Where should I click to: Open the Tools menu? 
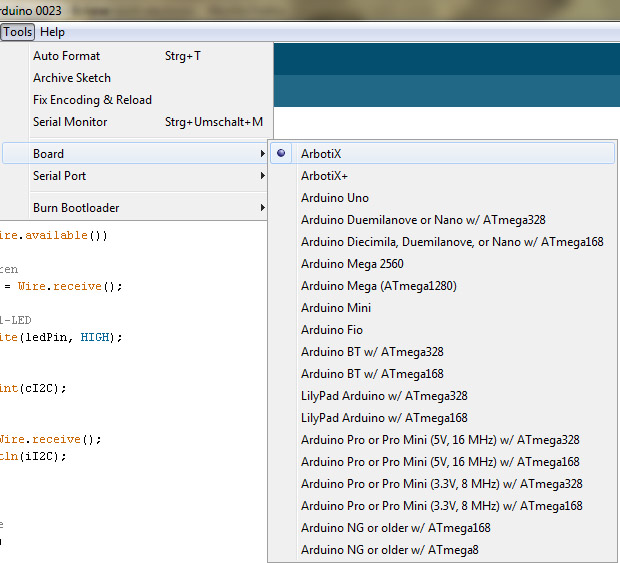coord(17,32)
